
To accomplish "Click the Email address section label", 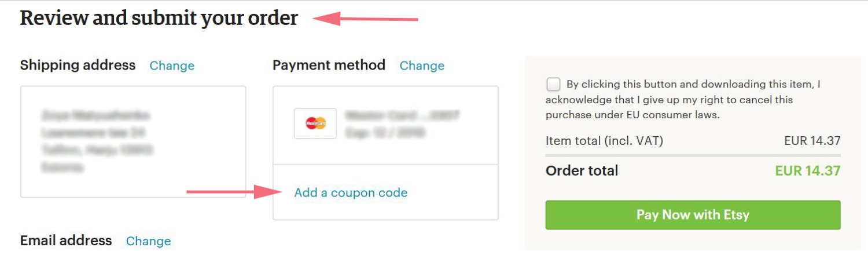I will click(x=66, y=241).
